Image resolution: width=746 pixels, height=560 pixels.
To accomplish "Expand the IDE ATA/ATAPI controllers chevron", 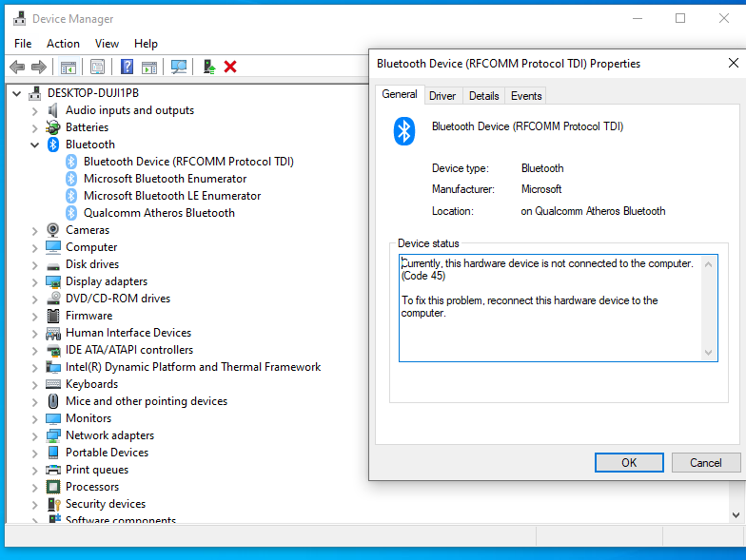I will pyautogui.click(x=34, y=351).
